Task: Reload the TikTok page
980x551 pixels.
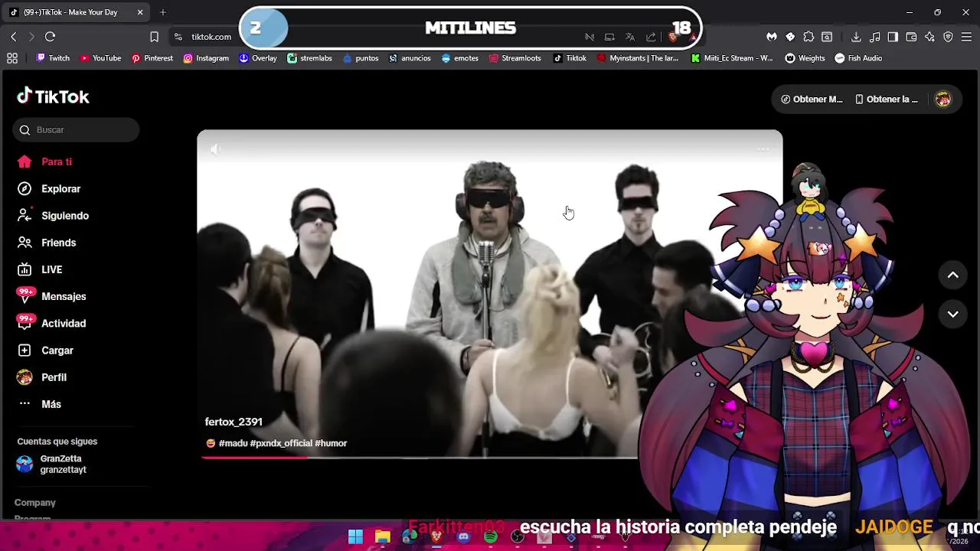Action: pyautogui.click(x=51, y=37)
